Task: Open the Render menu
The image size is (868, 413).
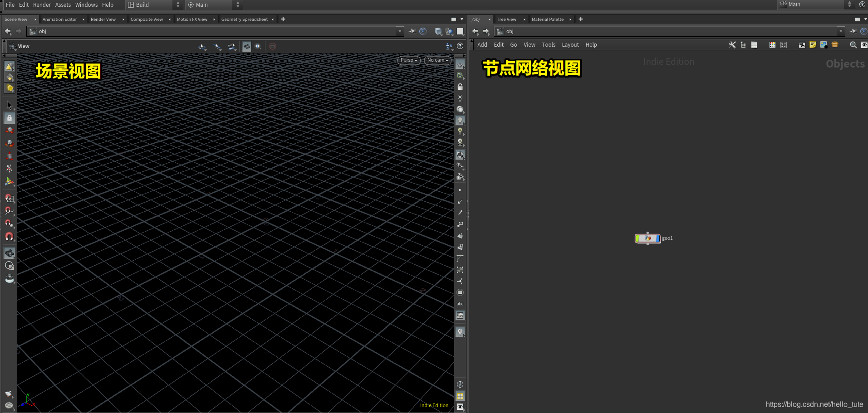Action: (x=42, y=5)
